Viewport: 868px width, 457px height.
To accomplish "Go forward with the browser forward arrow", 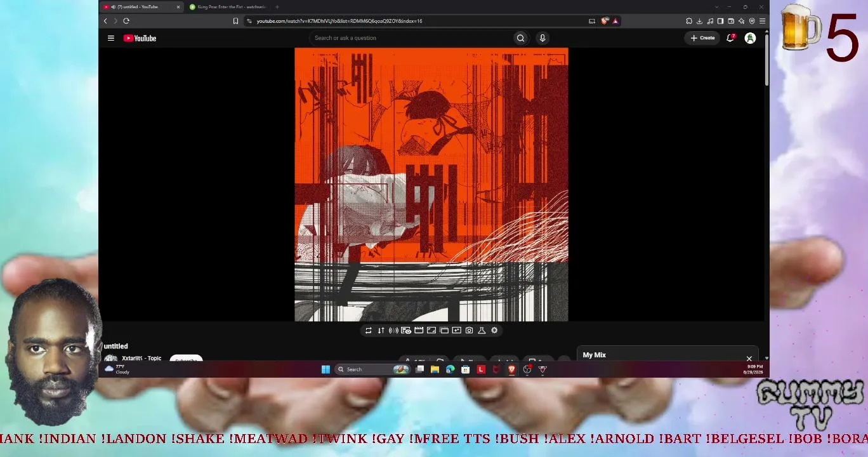I will (x=115, y=21).
